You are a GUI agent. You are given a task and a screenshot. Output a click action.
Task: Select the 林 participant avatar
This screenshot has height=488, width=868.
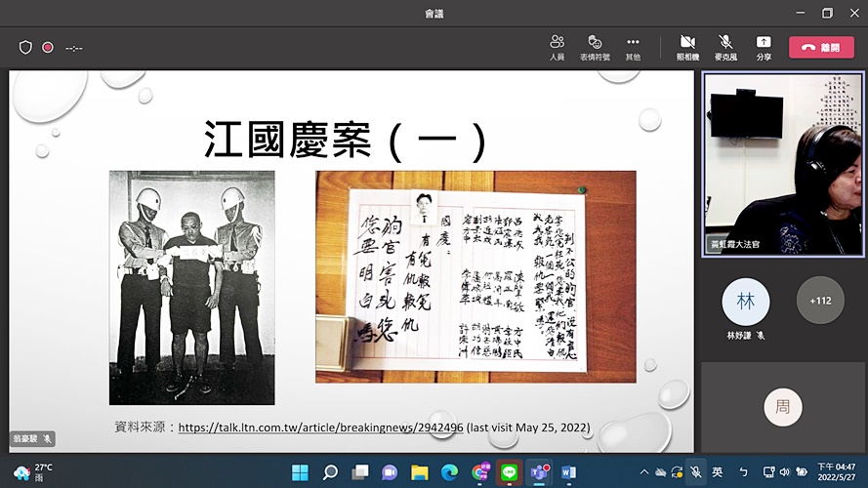point(746,302)
